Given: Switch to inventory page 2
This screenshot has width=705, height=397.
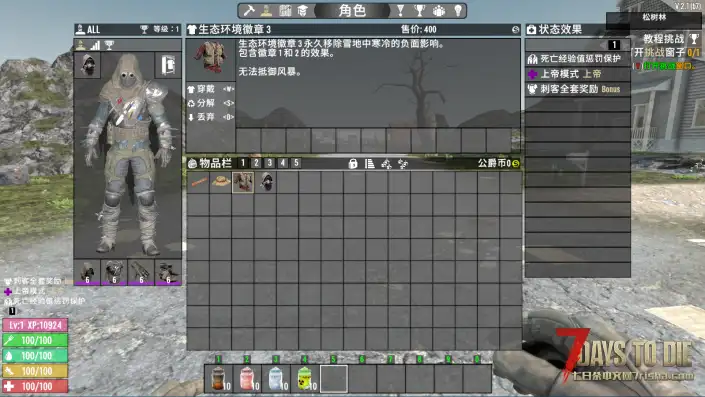Looking at the screenshot, I should tap(256, 163).
